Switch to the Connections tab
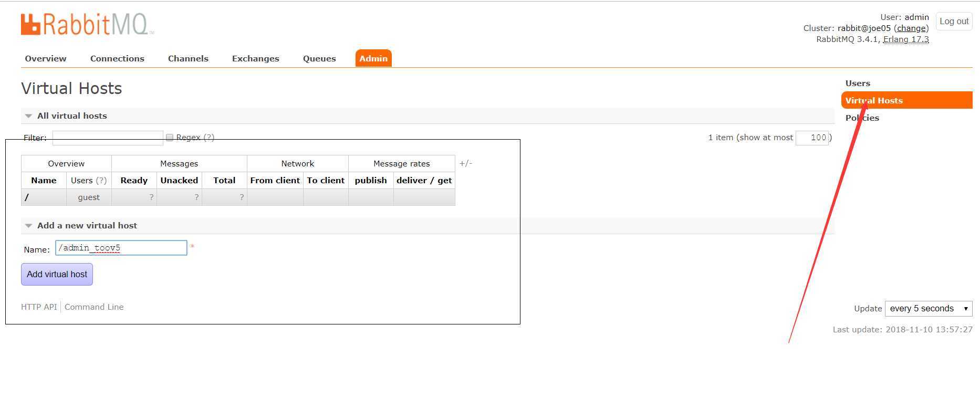Viewport: 980px width, 399px height. (x=117, y=58)
